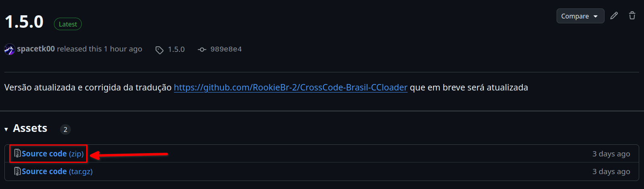
Task: Click the tag icon beside 1.5.0
Action: pos(159,50)
